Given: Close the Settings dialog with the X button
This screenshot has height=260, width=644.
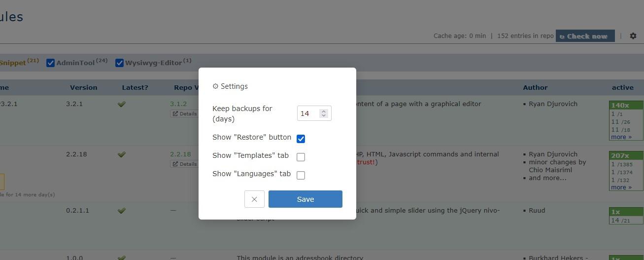Looking at the screenshot, I should click(x=254, y=199).
